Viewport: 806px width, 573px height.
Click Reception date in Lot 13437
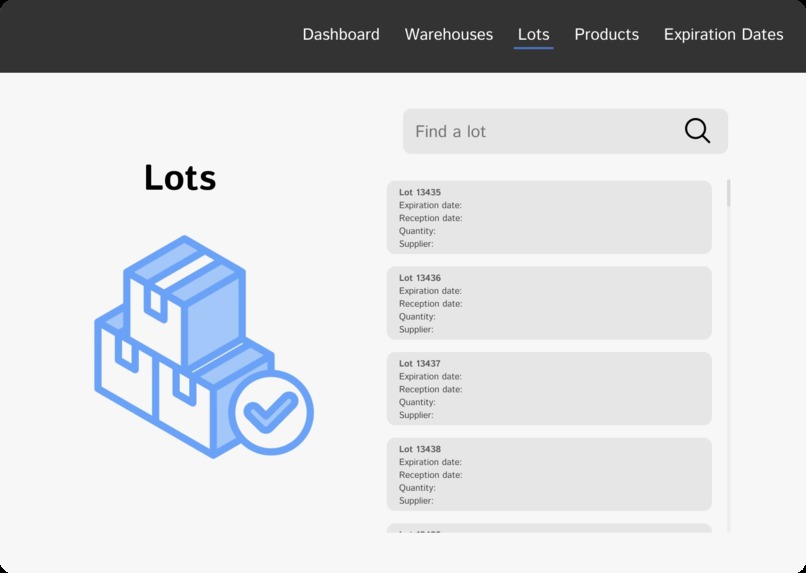point(431,390)
